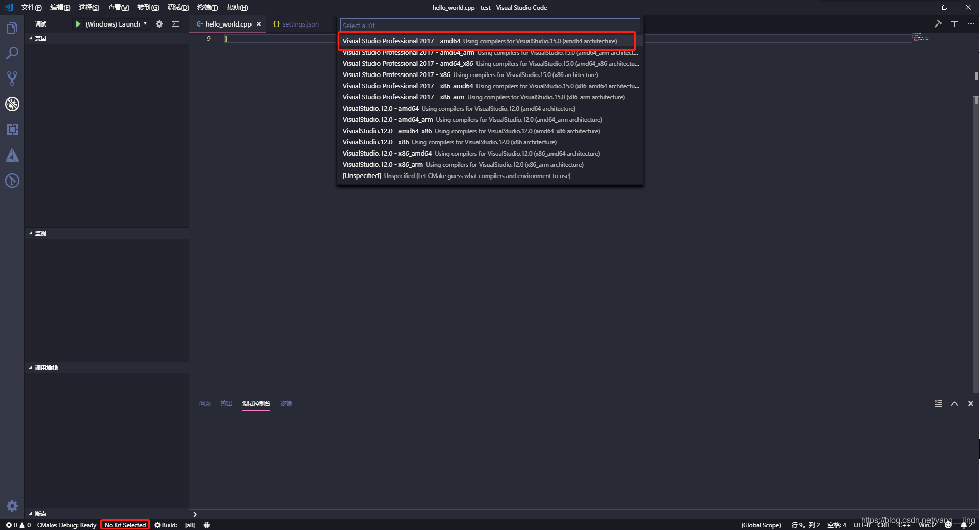The width and height of the screenshot is (980, 530).
Task: Maximize the panel with the chevron up icon
Action: pos(954,403)
